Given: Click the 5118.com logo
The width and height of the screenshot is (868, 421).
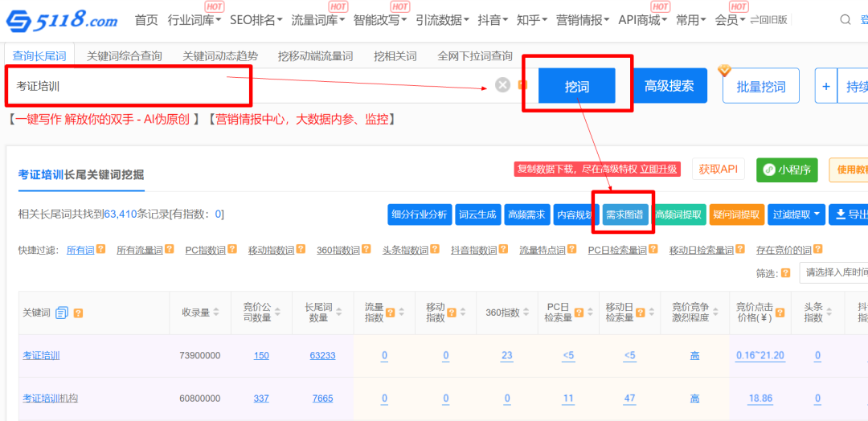Looking at the screenshot, I should tap(61, 20).
